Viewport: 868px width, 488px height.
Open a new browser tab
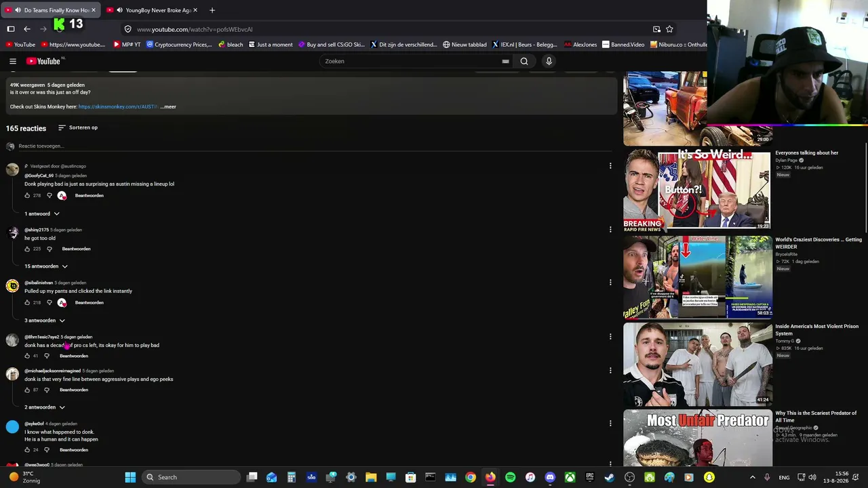point(212,10)
